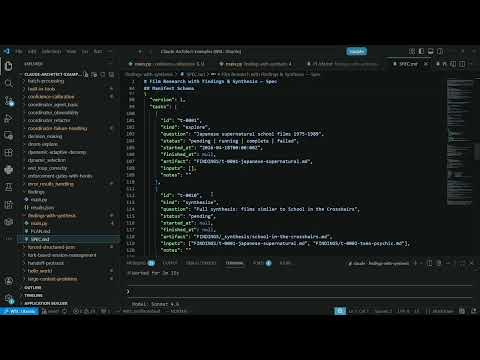Open the new terminal plus dropdown
The height and width of the screenshot is (360, 480).
pyautogui.click(x=422, y=263)
